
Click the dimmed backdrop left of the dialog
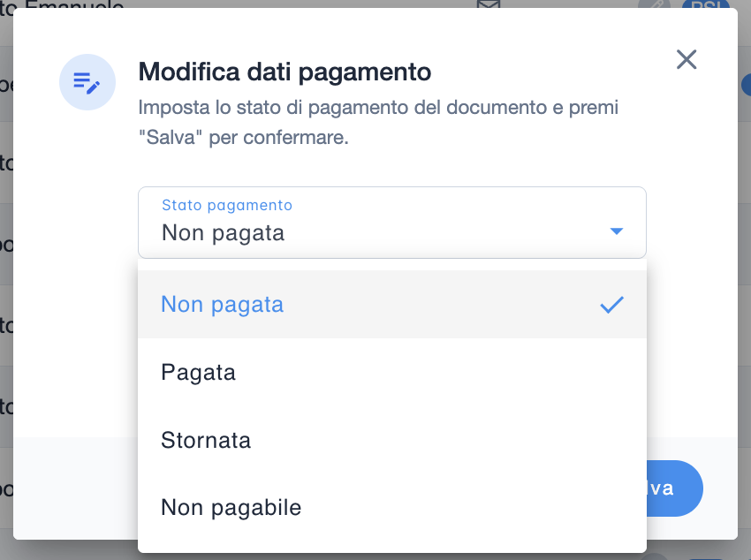(6, 265)
